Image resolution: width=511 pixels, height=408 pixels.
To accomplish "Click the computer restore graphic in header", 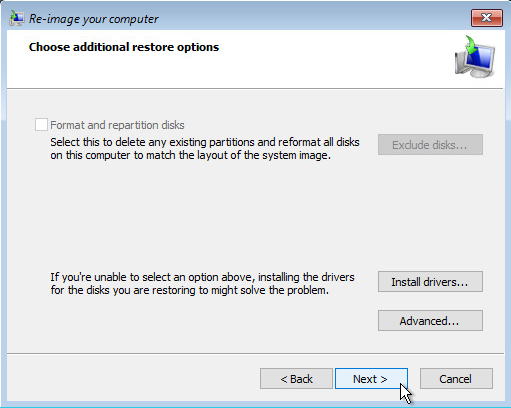I will [475, 57].
